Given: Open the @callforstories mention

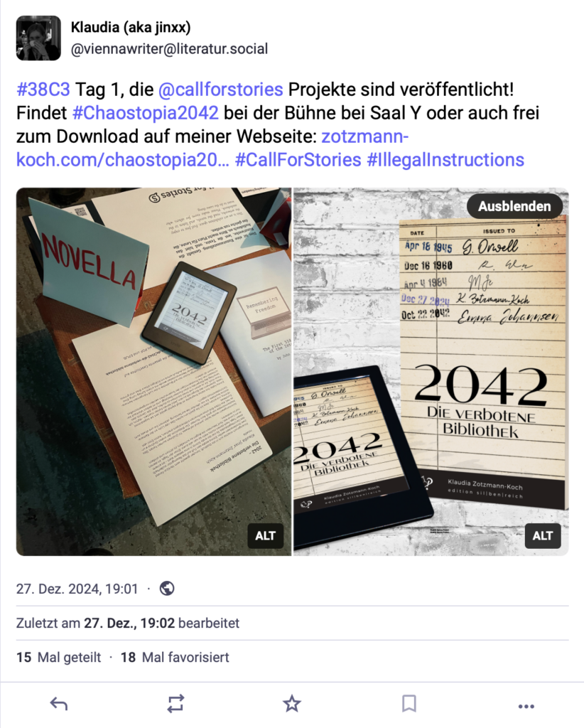Looking at the screenshot, I should click(x=221, y=89).
